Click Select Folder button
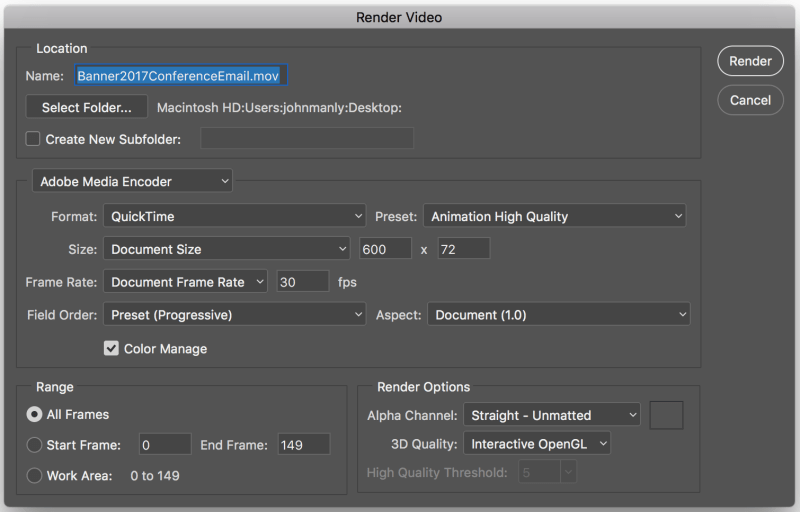Viewport: 800px width, 512px height. 87,107
